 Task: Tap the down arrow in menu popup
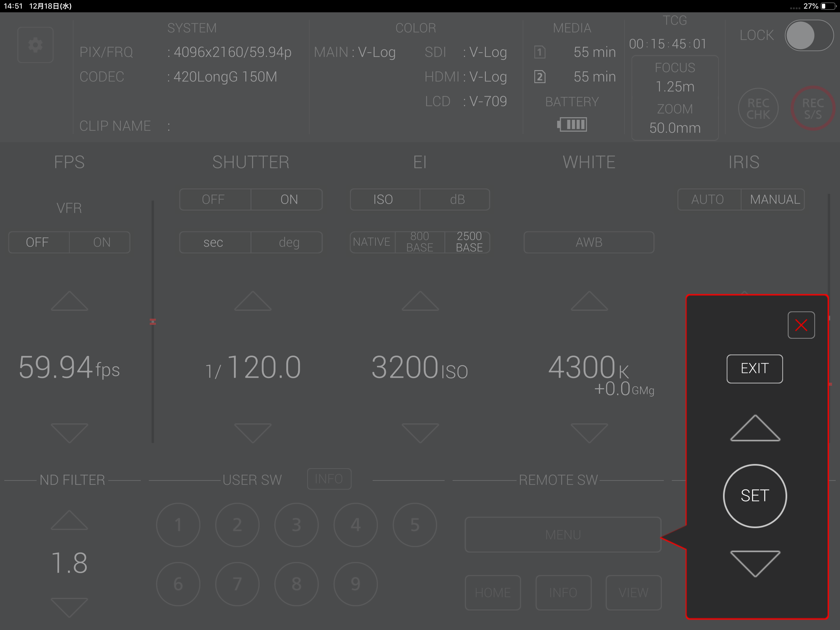tap(755, 564)
